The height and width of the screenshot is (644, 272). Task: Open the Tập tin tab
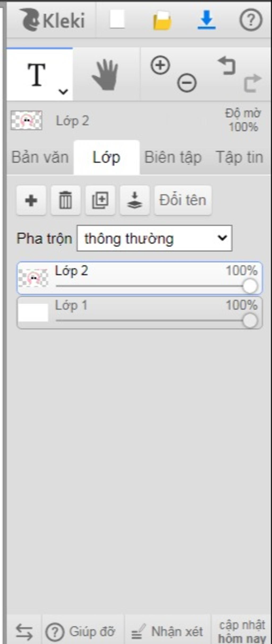pyautogui.click(x=240, y=157)
